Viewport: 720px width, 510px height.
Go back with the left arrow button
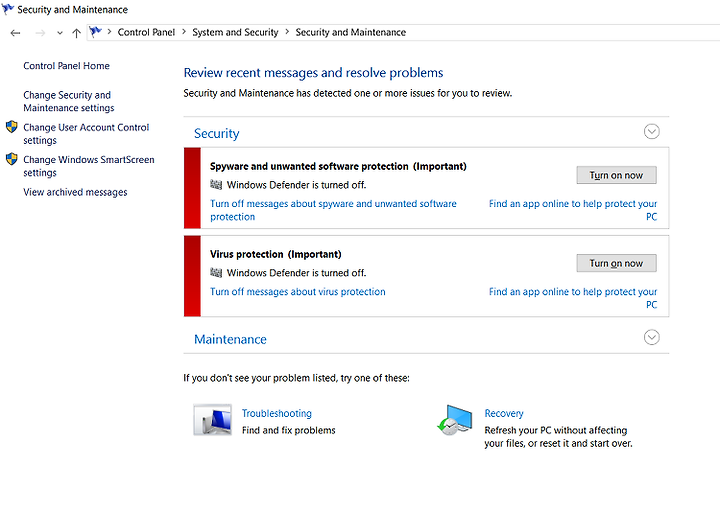pos(16,33)
